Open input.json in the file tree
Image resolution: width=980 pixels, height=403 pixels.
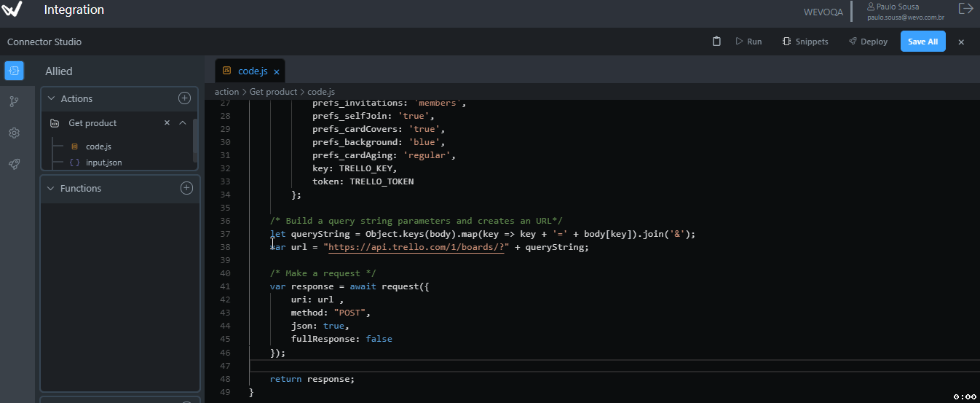[103, 163]
